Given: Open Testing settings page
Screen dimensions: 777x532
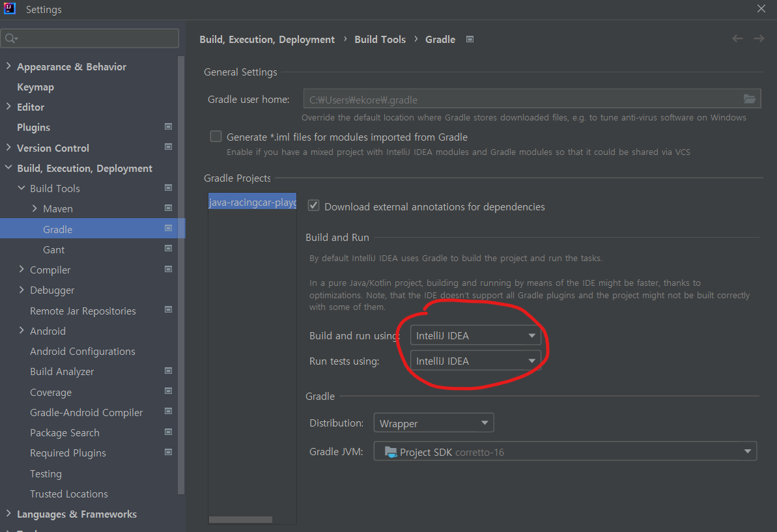Looking at the screenshot, I should pos(46,474).
